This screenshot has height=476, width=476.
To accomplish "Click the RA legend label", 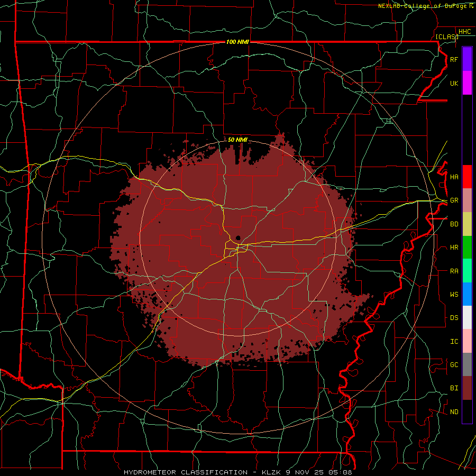I will [454, 271].
